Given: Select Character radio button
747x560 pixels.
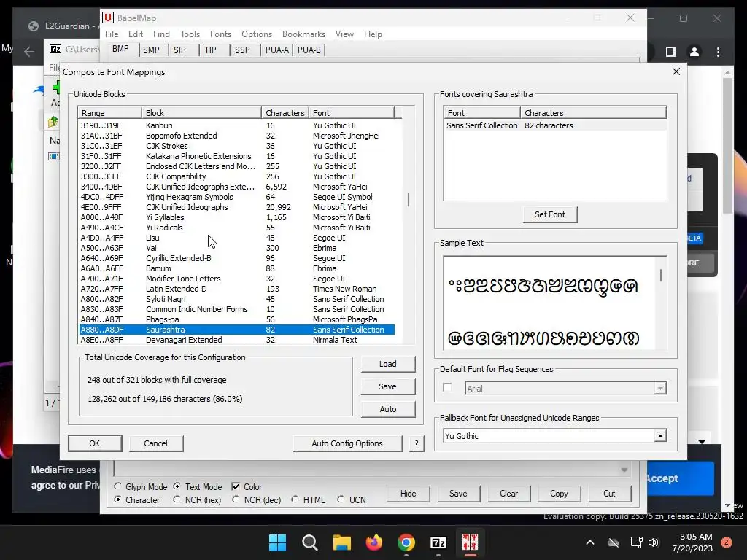Looking at the screenshot, I should click(117, 499).
